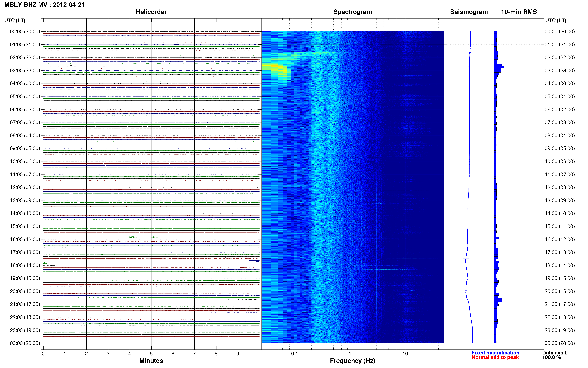Click RMS-side time label '18:00 (14:00)'
The width and height of the screenshot is (588, 368).
(560, 266)
